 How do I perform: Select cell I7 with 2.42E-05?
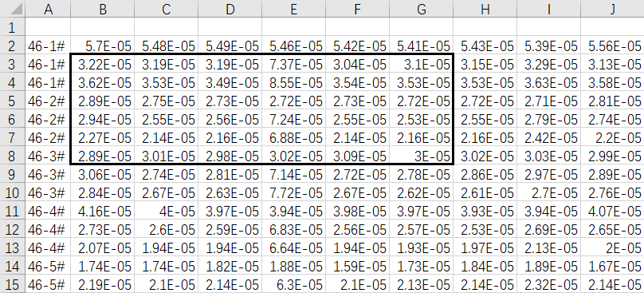point(548,137)
